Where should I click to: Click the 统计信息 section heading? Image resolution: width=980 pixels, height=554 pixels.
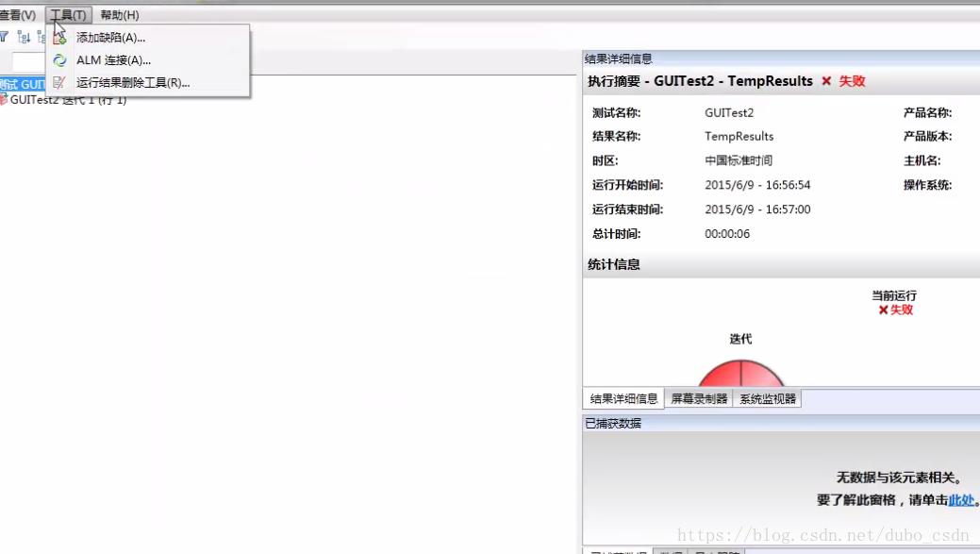pyautogui.click(x=614, y=264)
